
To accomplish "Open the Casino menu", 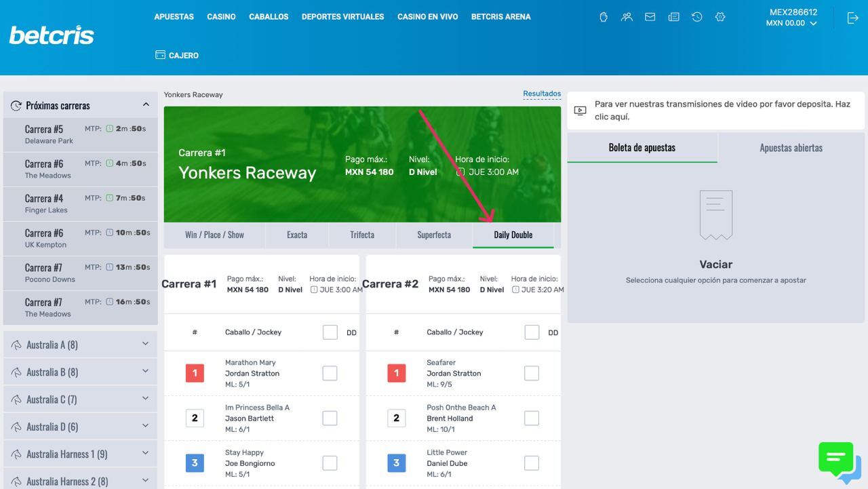I will [222, 17].
